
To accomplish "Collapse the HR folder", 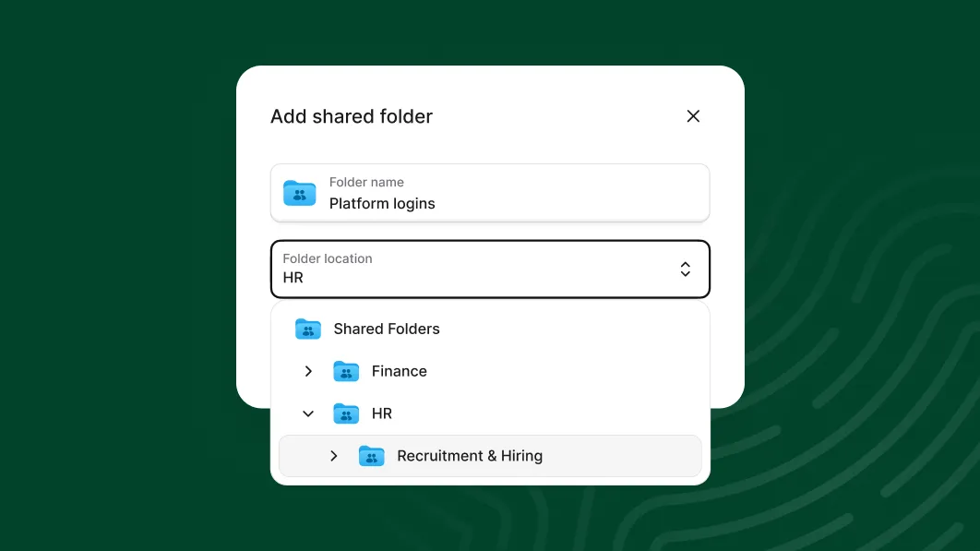I will tap(308, 413).
